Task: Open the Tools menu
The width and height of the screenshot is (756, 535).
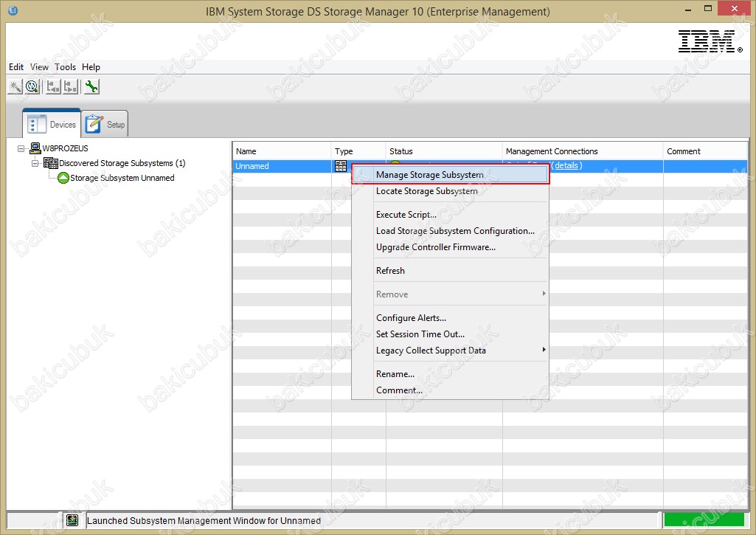Action: (x=65, y=67)
